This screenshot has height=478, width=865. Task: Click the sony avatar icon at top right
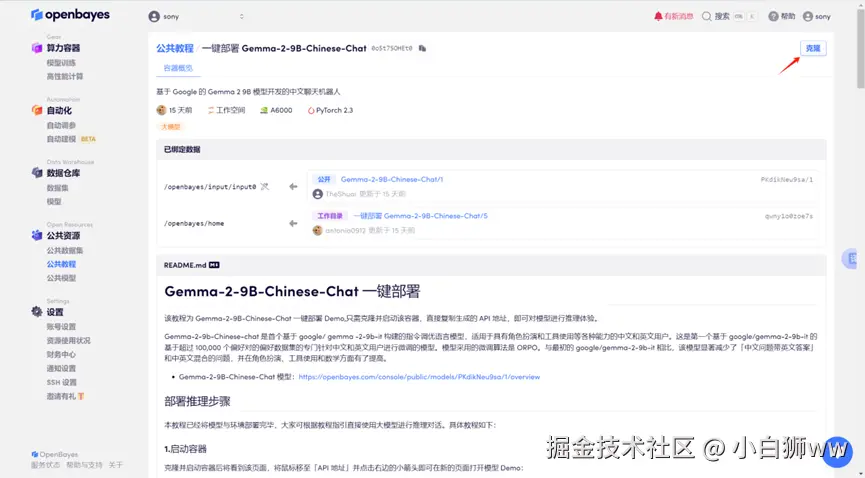pyautogui.click(x=808, y=17)
